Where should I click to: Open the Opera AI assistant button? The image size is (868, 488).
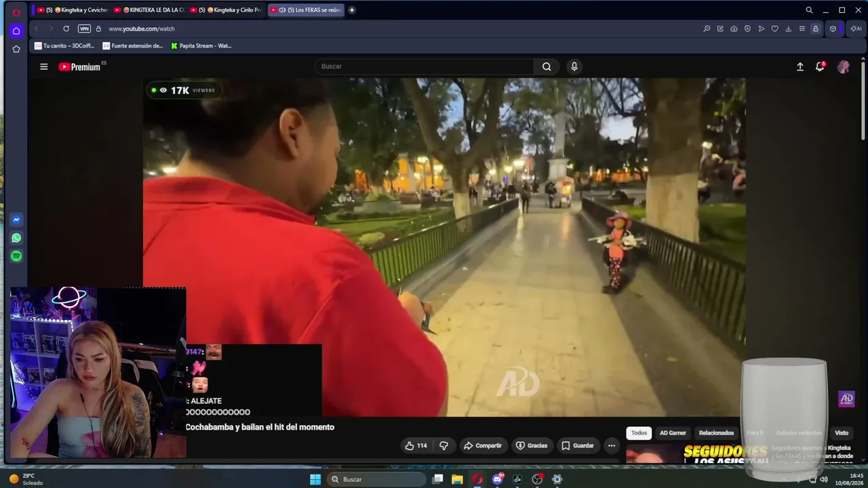(855, 28)
